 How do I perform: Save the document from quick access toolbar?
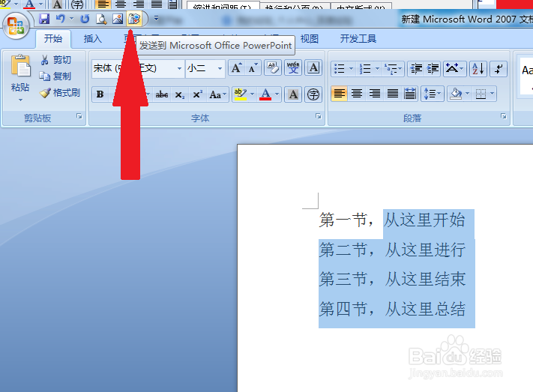43,19
